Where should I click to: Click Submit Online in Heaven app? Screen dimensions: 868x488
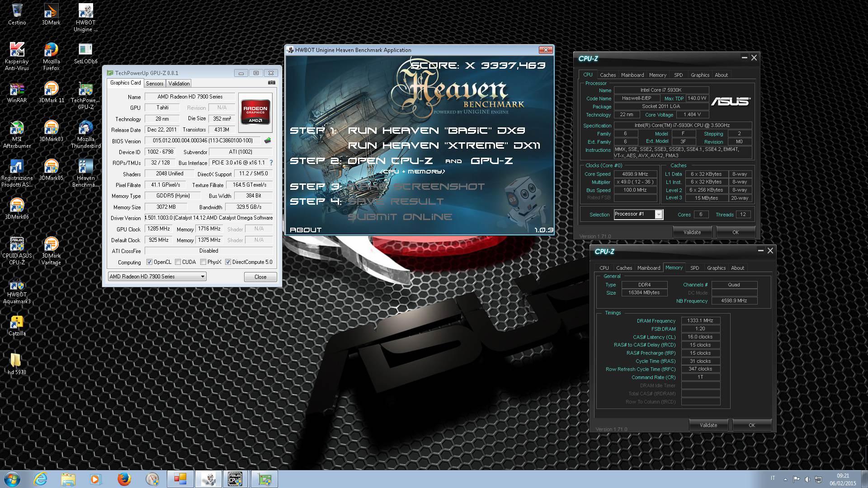click(x=400, y=217)
